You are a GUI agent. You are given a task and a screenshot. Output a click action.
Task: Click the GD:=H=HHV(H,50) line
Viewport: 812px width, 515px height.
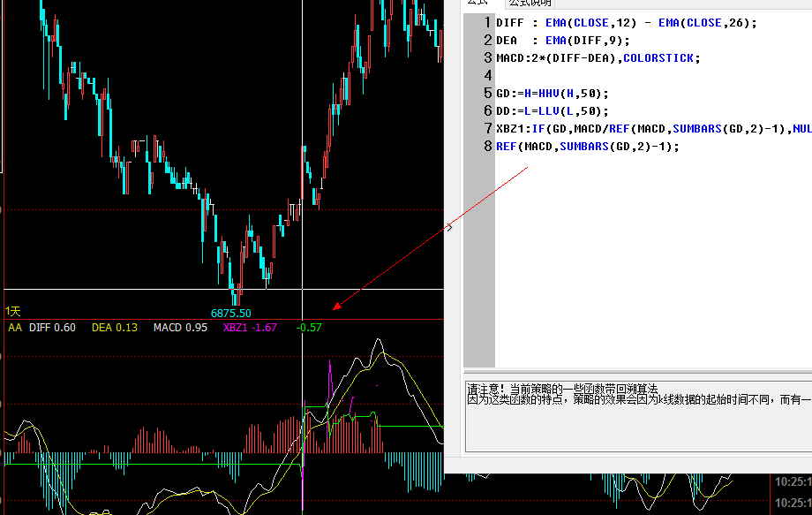click(553, 94)
